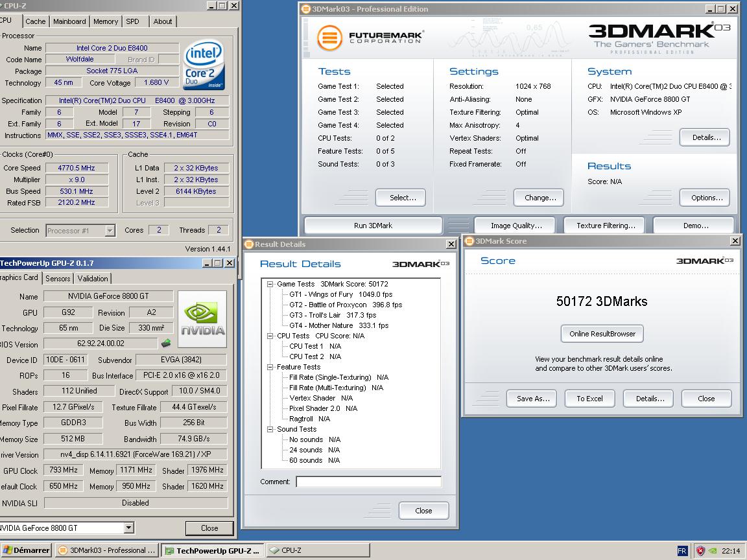Open Texture Filtering... button
Image resolution: width=747 pixels, height=560 pixels.
(x=604, y=226)
